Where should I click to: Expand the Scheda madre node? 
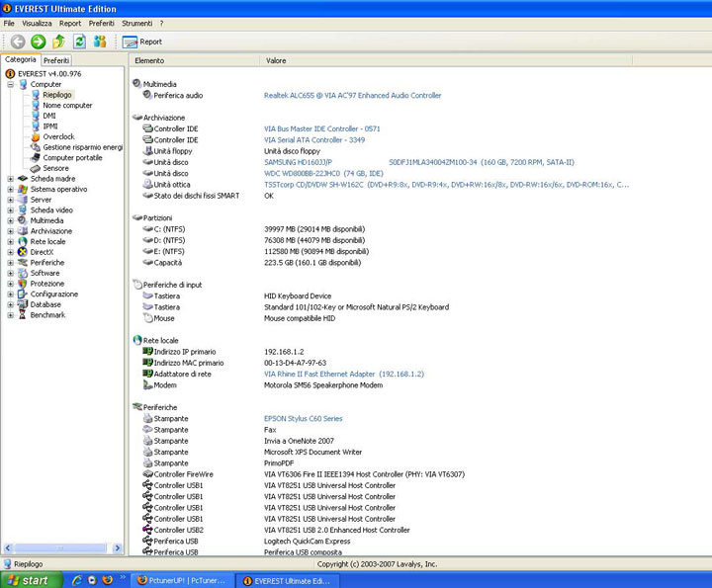(x=11, y=179)
